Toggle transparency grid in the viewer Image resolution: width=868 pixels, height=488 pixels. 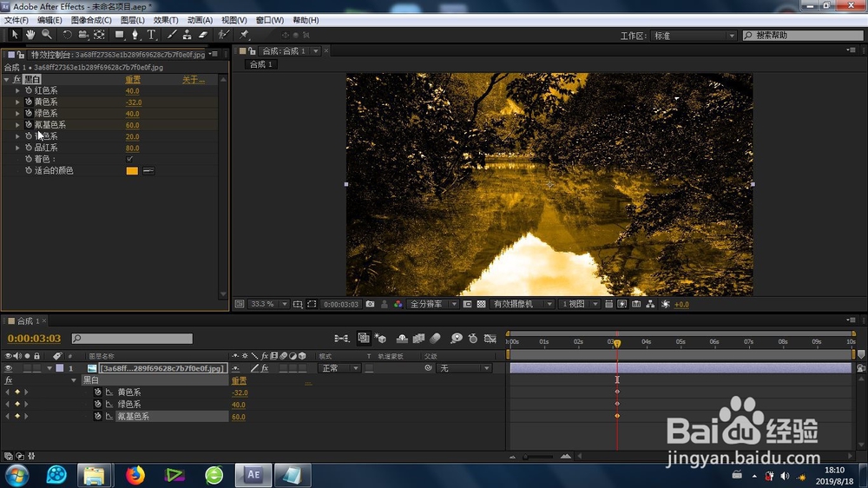[481, 304]
